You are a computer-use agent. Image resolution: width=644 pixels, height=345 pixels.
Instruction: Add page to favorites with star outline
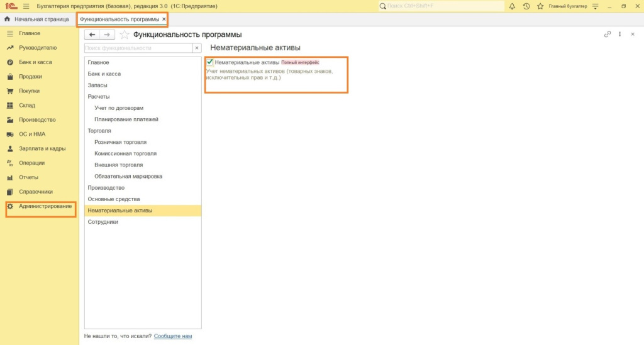click(x=124, y=35)
